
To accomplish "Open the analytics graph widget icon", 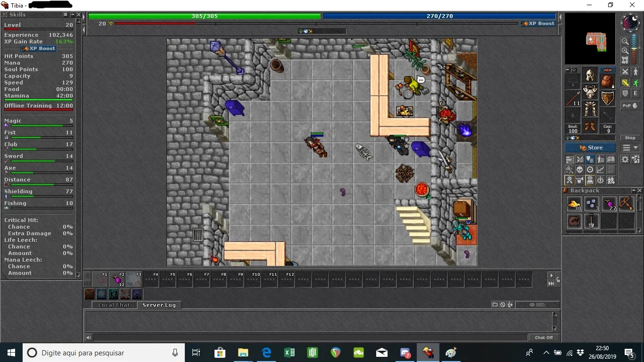I will click(601, 170).
